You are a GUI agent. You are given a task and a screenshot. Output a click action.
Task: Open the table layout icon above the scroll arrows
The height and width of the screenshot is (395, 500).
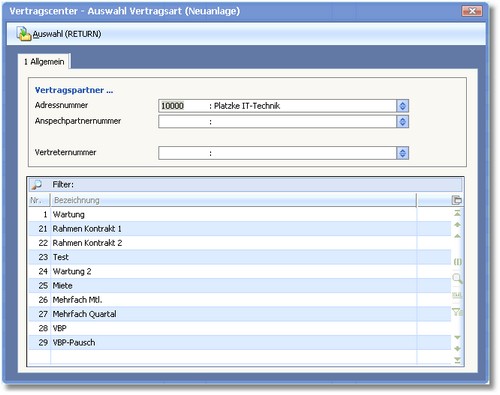(x=456, y=200)
